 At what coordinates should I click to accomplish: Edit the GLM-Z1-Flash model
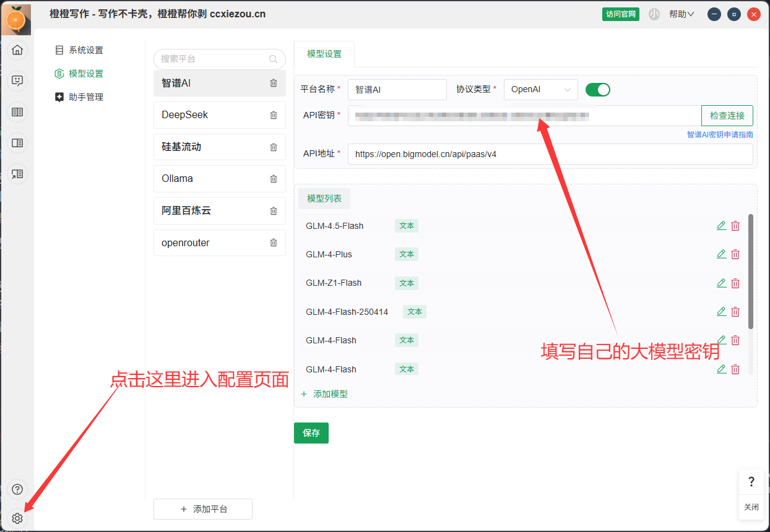pos(721,283)
